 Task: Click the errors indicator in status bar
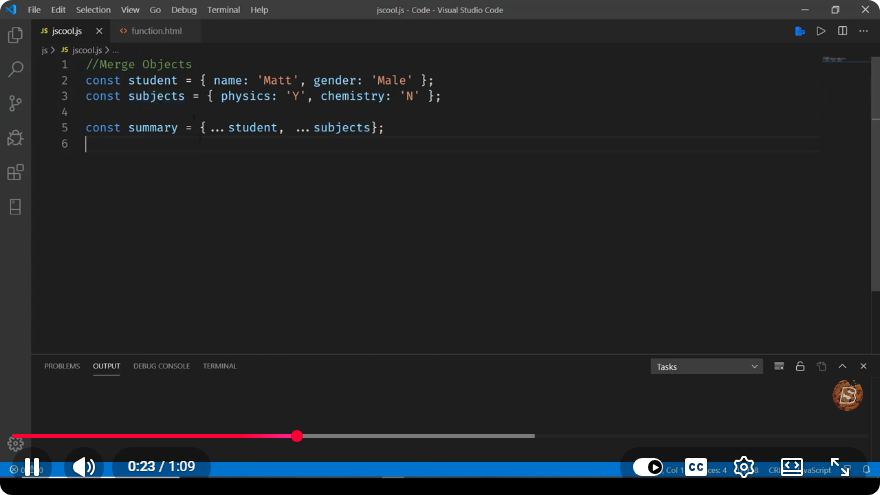point(13,469)
